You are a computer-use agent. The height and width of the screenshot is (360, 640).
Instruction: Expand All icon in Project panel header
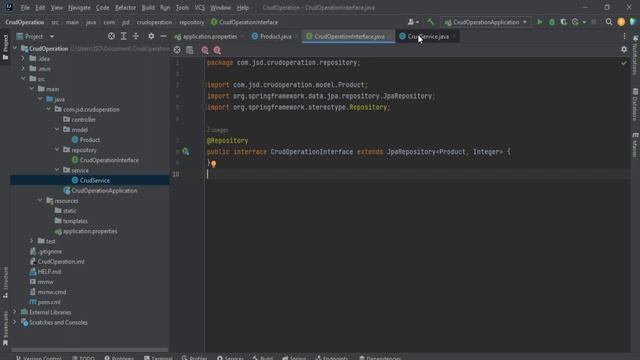pos(124,36)
